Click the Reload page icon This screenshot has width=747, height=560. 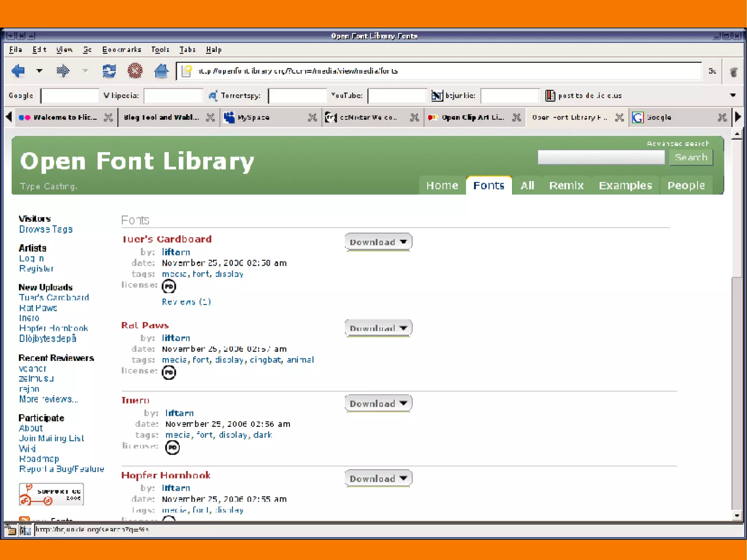pos(109,70)
